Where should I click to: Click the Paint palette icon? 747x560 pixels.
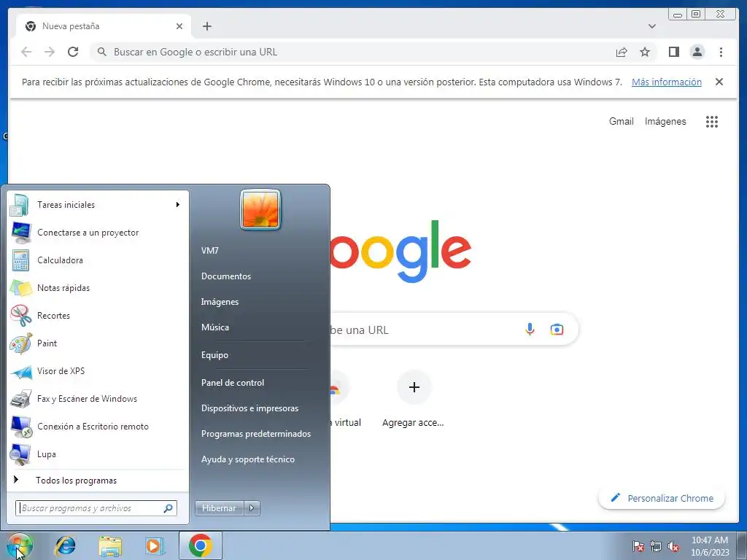(20, 343)
